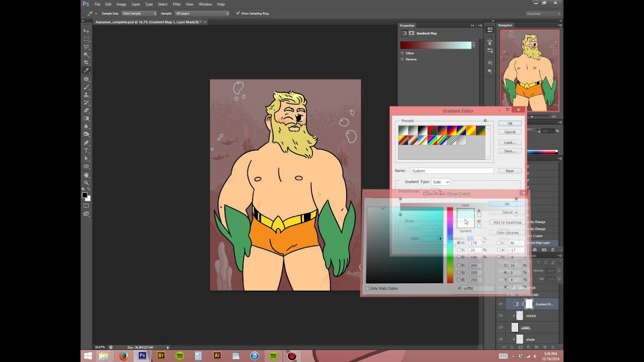This screenshot has height=362, width=644.
Task: Select the H hue radio button
Action: 458,243
